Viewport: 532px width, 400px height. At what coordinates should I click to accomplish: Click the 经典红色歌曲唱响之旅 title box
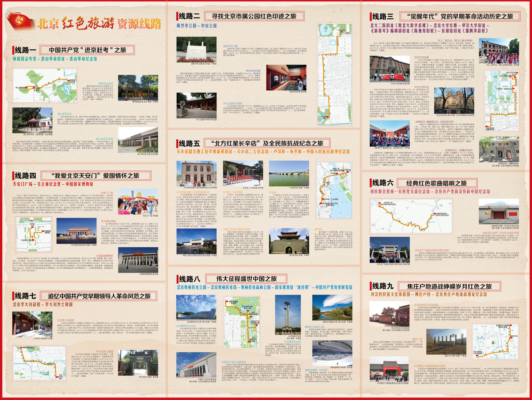click(437, 183)
